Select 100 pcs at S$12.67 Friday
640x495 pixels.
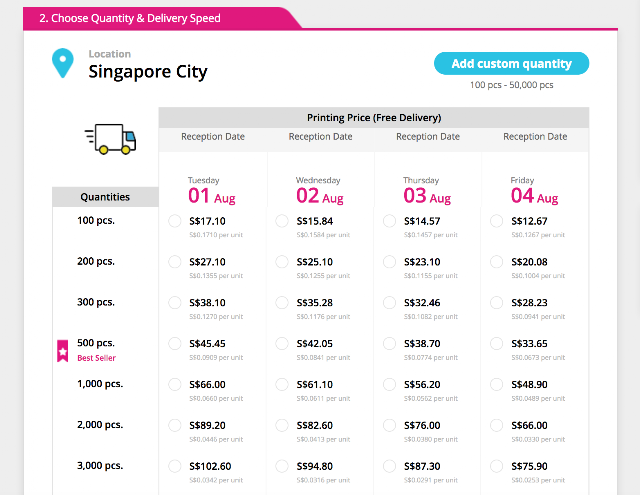(497, 221)
